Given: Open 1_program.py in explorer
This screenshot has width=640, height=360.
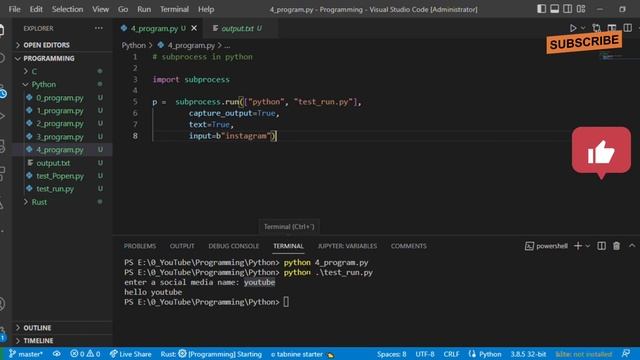Looking at the screenshot, I should 60,111.
